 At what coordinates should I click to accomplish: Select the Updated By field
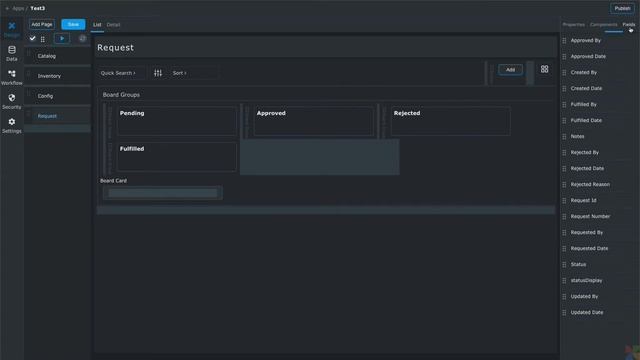point(584,296)
